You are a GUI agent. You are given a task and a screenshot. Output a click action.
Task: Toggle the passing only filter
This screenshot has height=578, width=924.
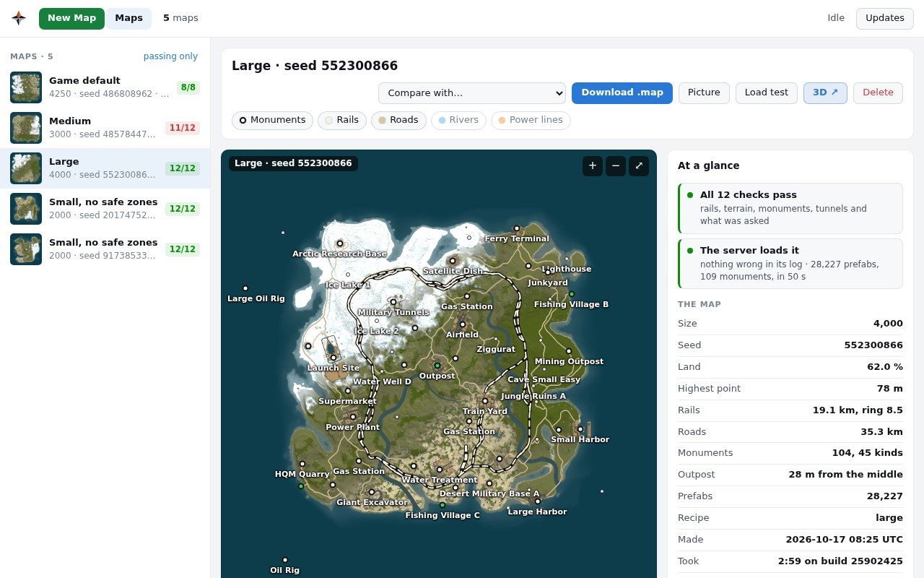(170, 56)
